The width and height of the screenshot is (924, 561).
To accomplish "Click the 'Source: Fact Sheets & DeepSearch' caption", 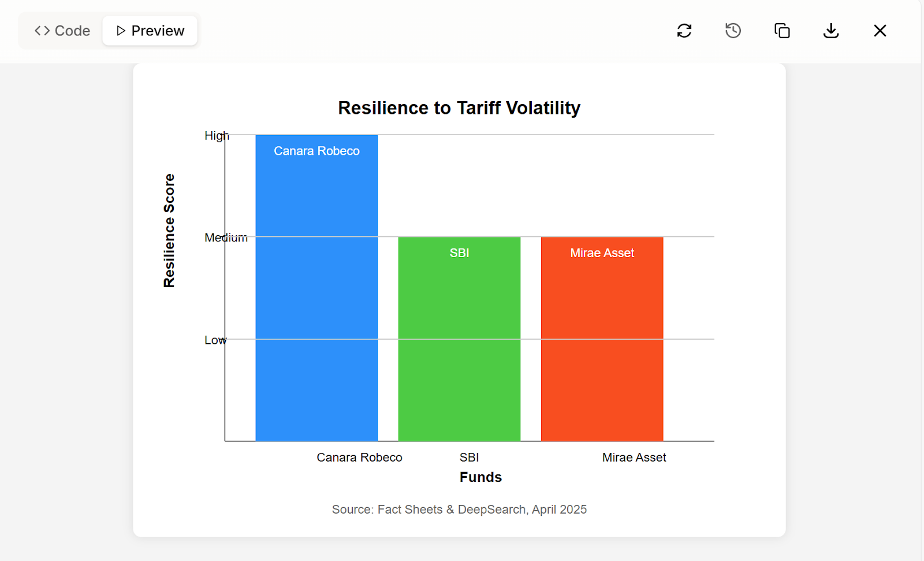I will (459, 510).
